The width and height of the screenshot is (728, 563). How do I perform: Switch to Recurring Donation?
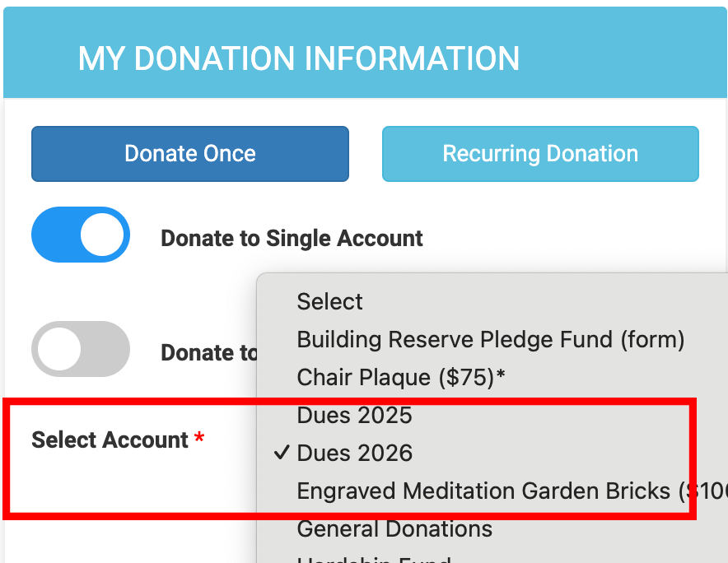point(540,154)
